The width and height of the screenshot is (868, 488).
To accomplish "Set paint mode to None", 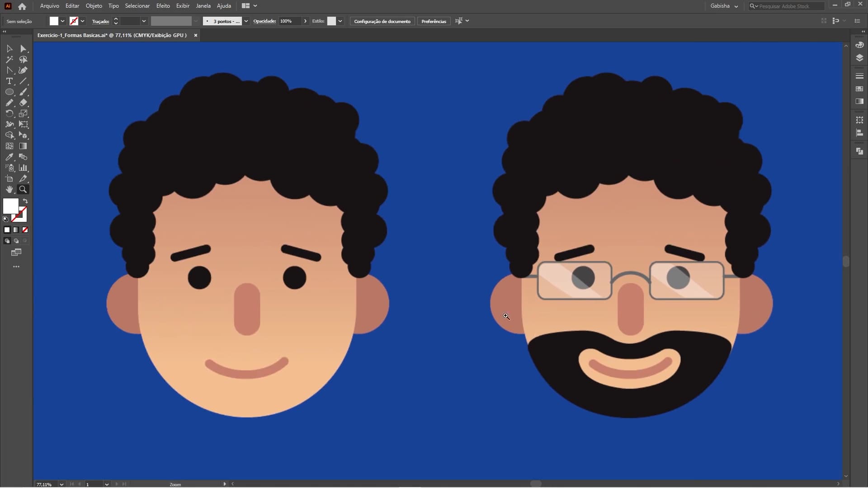I will click(25, 230).
